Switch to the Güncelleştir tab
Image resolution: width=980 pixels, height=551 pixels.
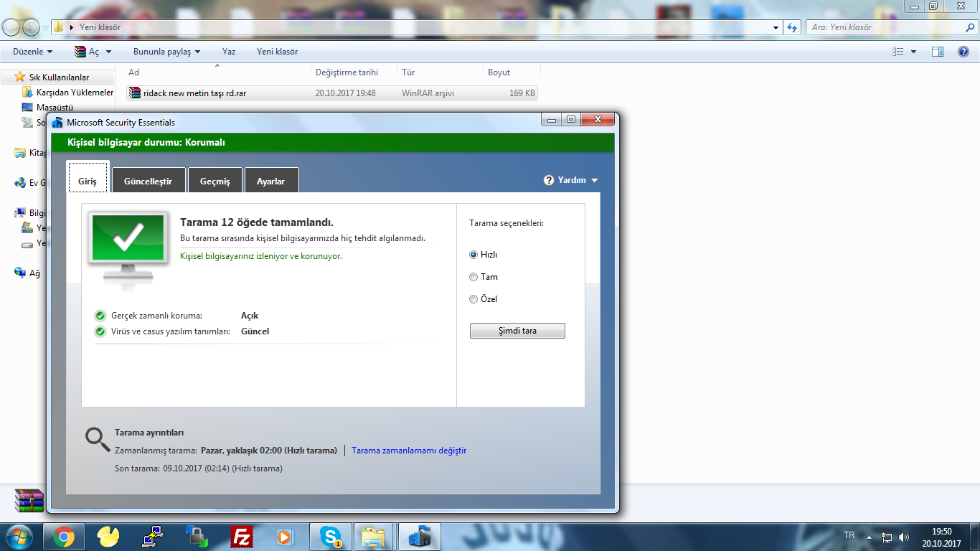pyautogui.click(x=148, y=181)
